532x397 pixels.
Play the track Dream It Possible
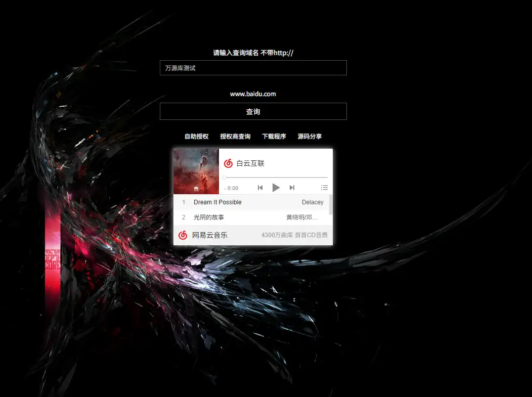tap(217, 202)
